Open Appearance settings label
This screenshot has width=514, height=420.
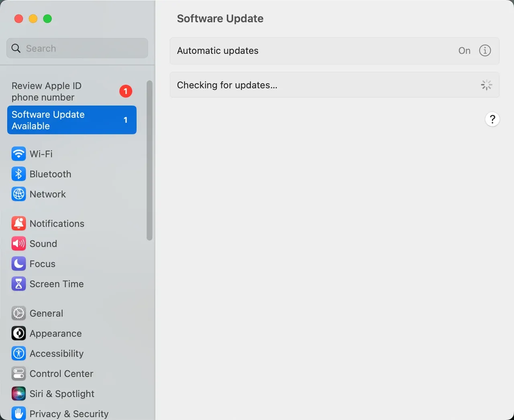55,333
